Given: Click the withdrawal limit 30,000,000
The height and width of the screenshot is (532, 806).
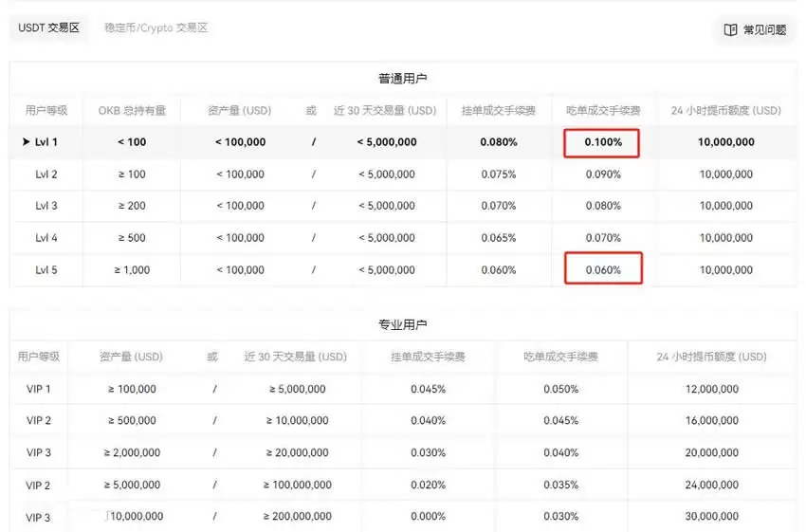Looking at the screenshot, I should click(x=712, y=516).
